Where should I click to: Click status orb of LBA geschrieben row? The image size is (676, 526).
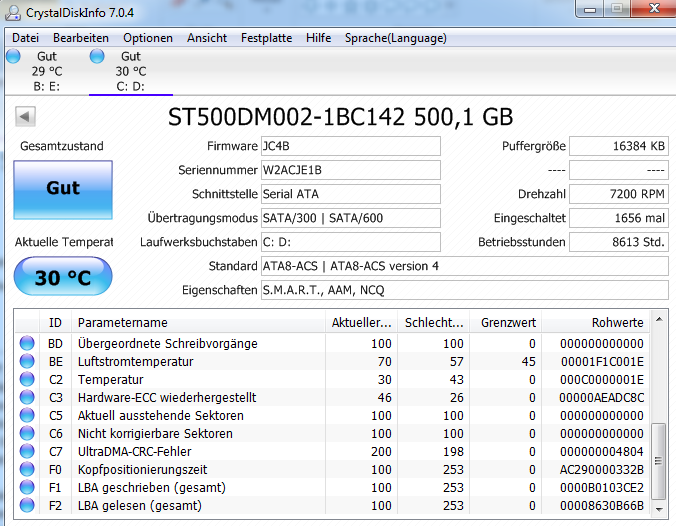27,487
